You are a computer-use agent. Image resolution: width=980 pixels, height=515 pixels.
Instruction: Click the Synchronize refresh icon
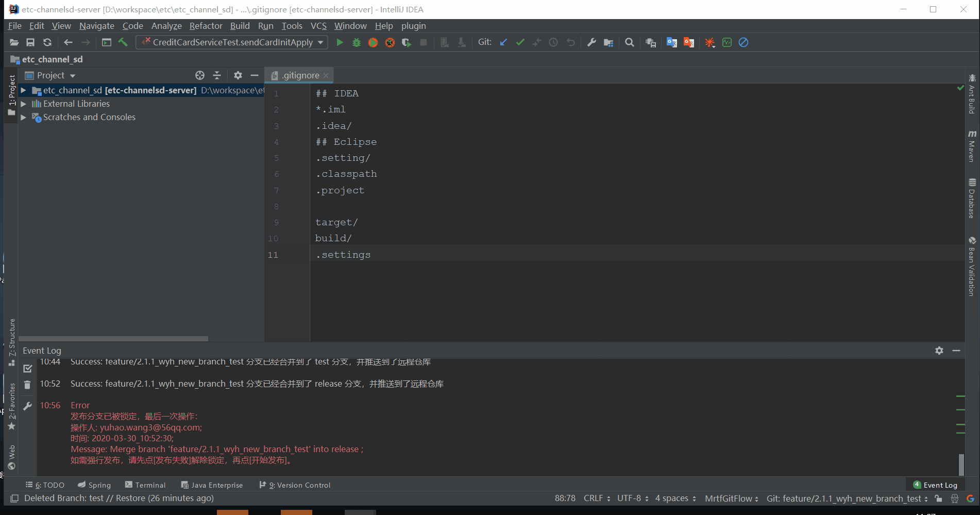coord(47,42)
